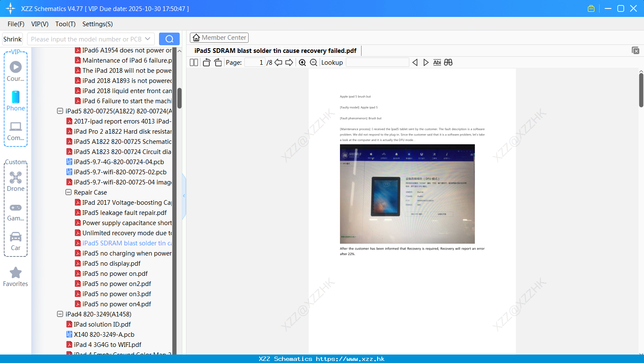Select the Computer category icon

click(x=16, y=131)
